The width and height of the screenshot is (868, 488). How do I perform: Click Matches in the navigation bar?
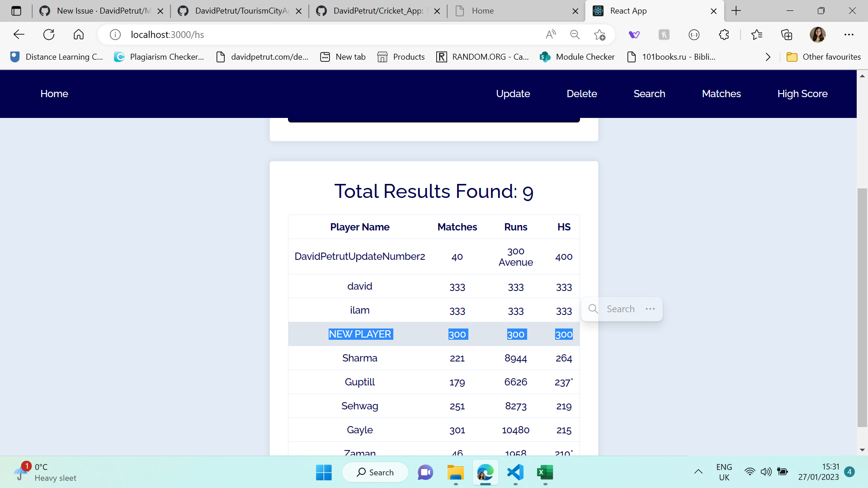(x=721, y=94)
